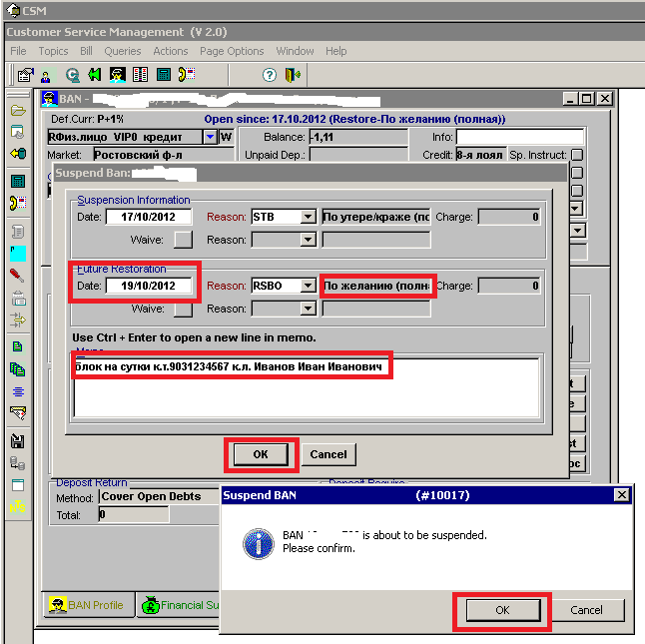Click the agent-with-sunglasses toolbar icon
The image size is (645, 644).
point(117,75)
